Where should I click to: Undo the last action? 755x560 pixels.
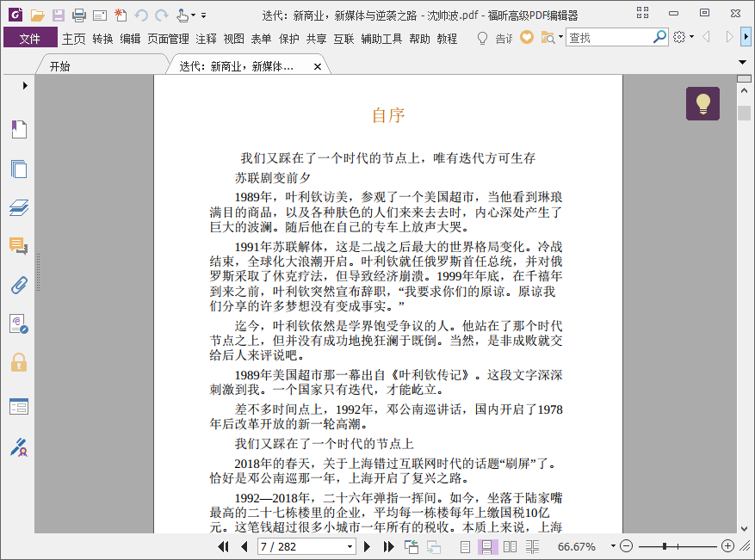pos(141,15)
